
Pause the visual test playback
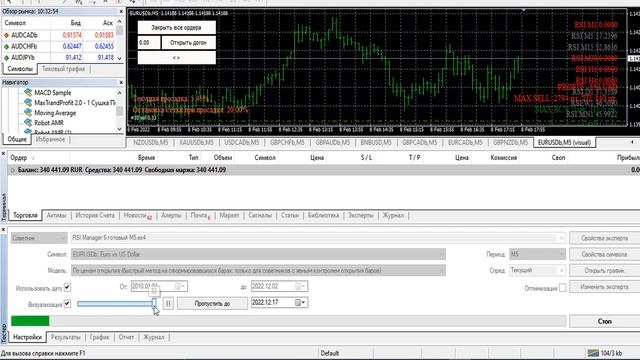point(168,303)
